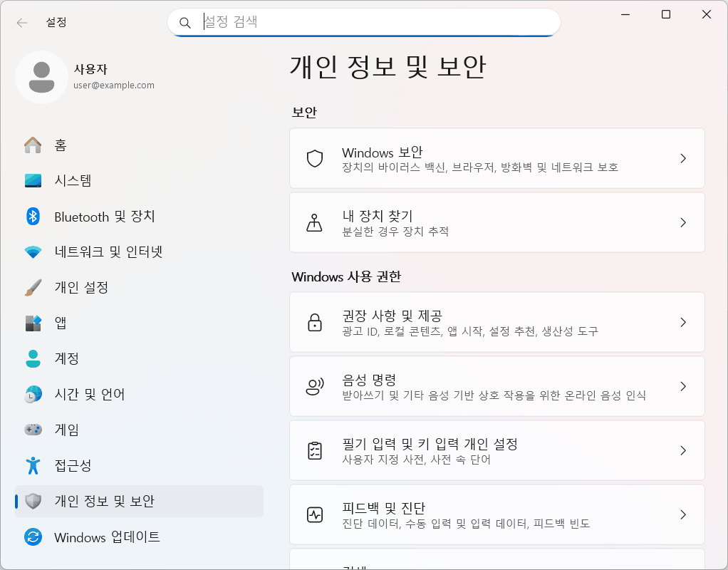Click the 개인 정보 shield icon in sidebar

pos(33,501)
